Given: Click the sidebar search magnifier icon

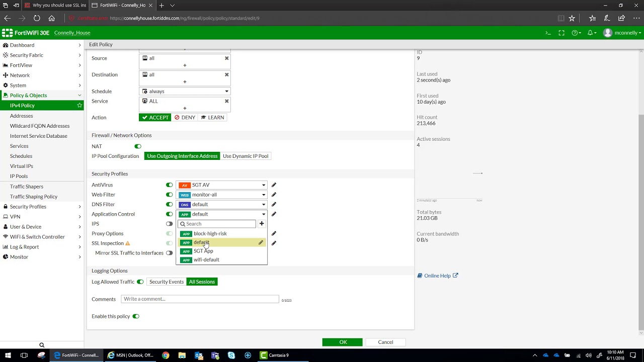Looking at the screenshot, I should [42, 345].
